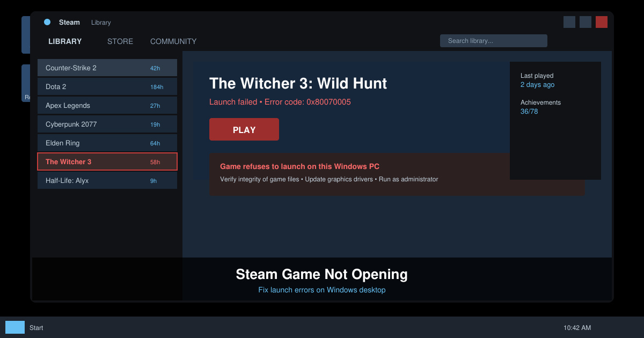Switch to the STORE tab
The width and height of the screenshot is (644, 338).
point(120,41)
